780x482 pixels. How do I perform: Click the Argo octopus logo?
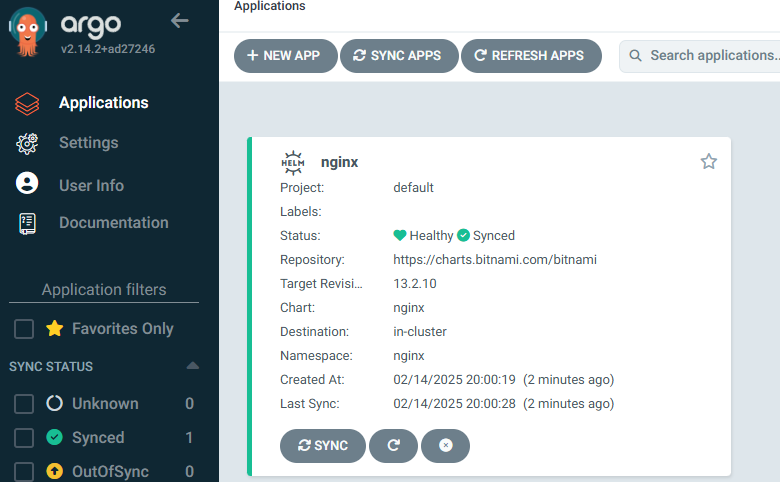pos(27,32)
